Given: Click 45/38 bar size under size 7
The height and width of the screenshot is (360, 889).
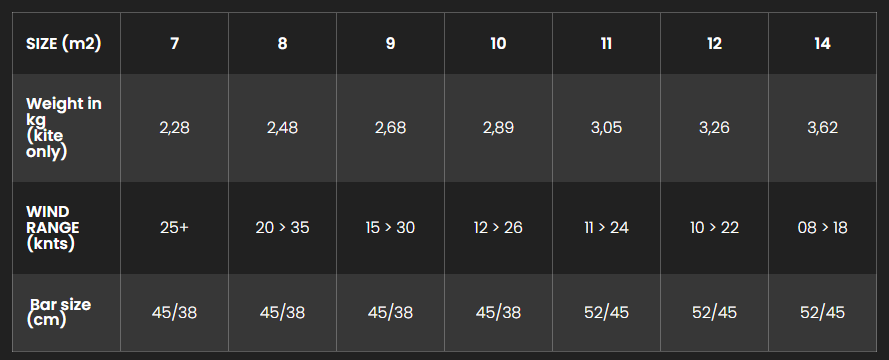Looking at the screenshot, I should click(x=175, y=312).
